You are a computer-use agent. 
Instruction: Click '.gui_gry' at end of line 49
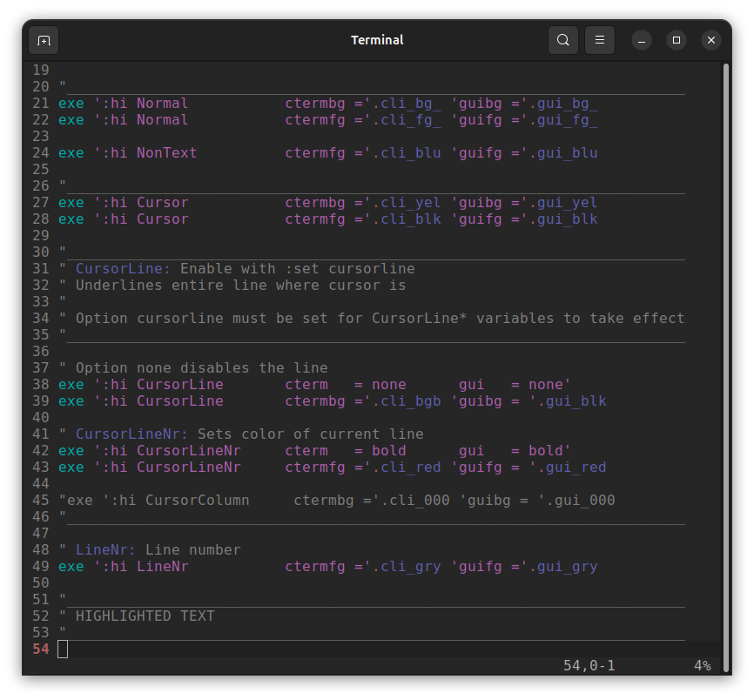point(562,567)
